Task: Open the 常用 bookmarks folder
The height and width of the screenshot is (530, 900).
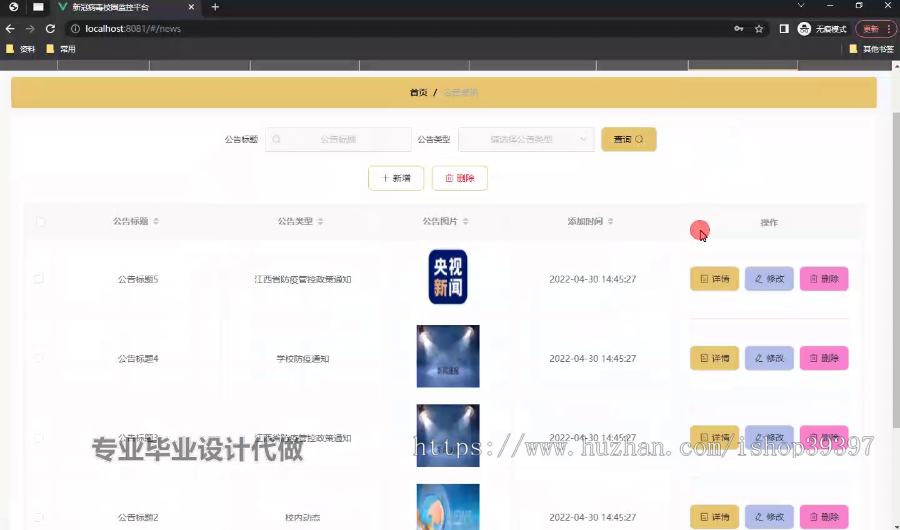Action: click(61, 49)
